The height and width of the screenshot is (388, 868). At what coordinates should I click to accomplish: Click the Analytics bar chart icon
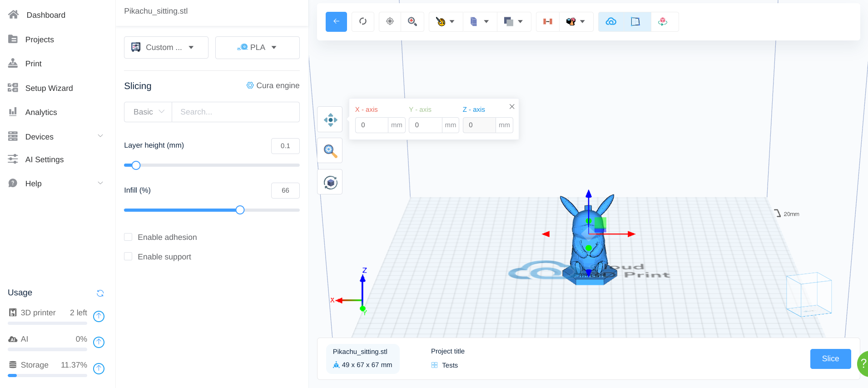[x=13, y=112]
